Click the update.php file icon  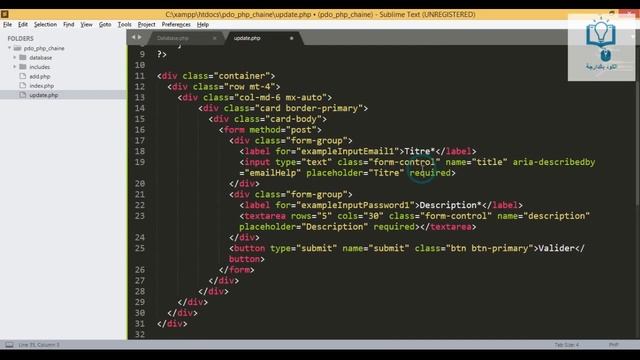coord(23,95)
